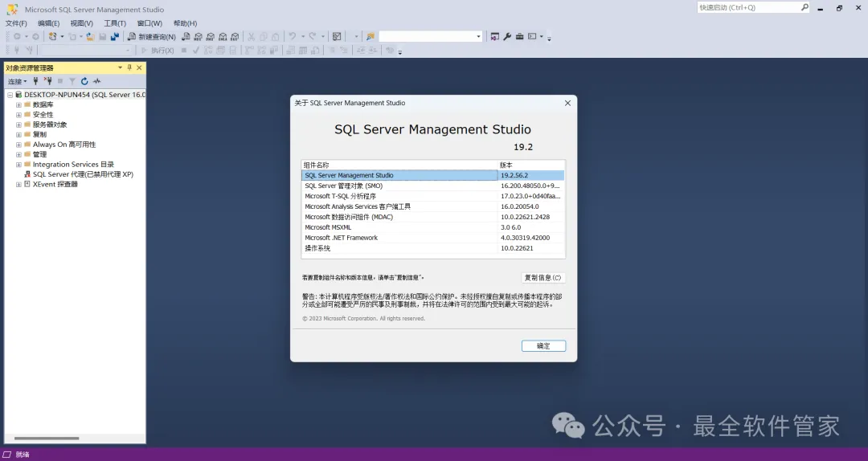Open Activity Monitor from Object Explorer toolbar
The height and width of the screenshot is (461, 868).
97,81
